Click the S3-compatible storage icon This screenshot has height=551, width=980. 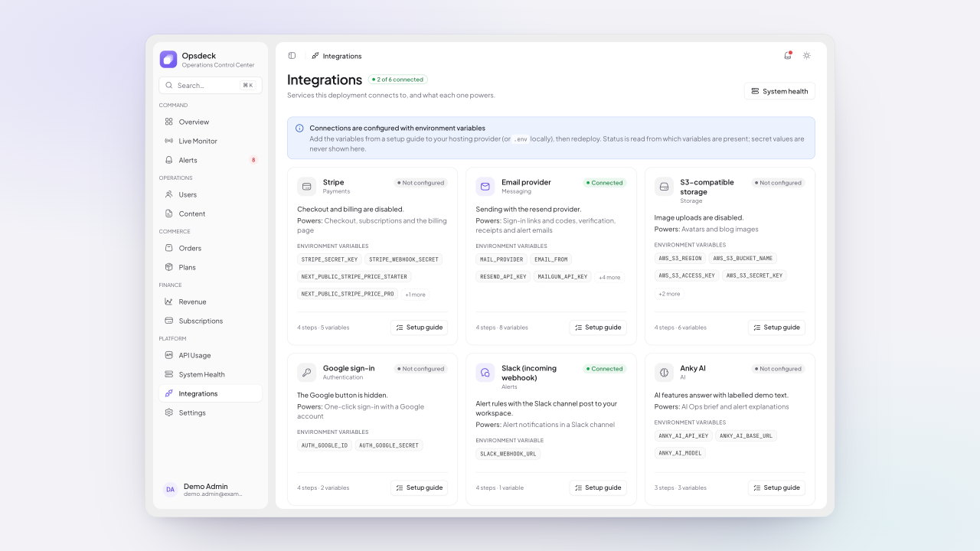pos(664,187)
